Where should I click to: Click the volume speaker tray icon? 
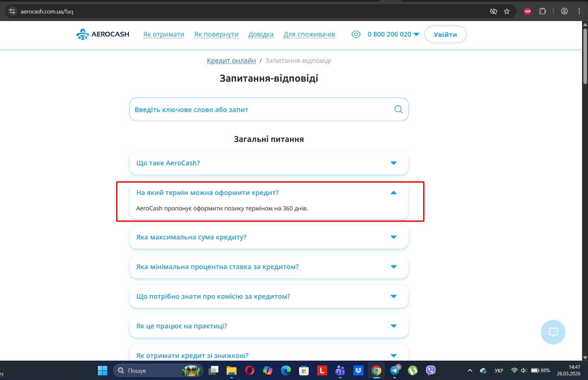tap(523, 370)
